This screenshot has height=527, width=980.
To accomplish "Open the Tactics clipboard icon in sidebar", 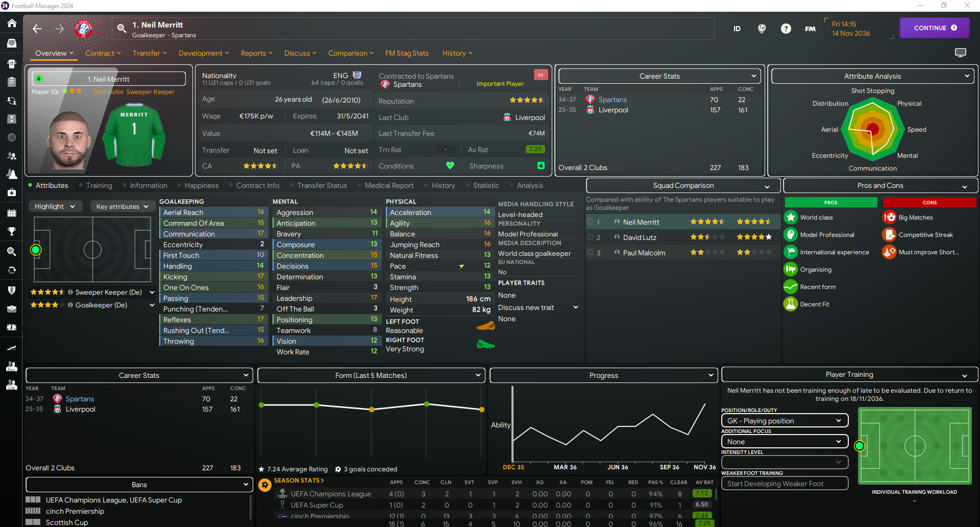I will tap(12, 82).
